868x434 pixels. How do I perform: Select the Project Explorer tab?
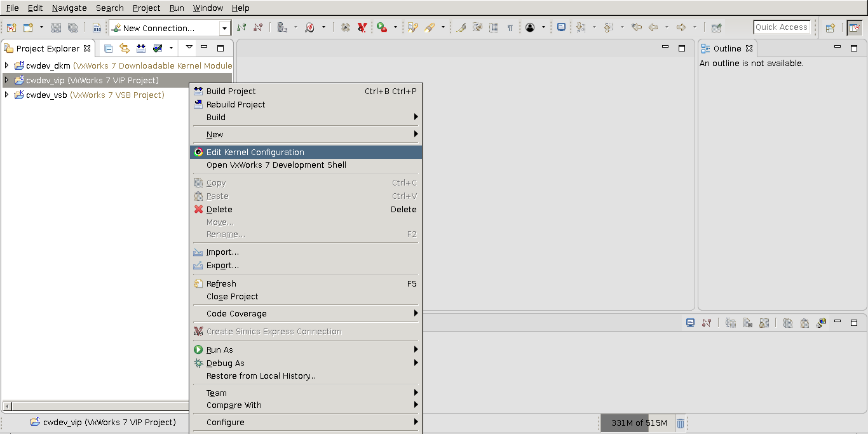pyautogui.click(x=48, y=48)
